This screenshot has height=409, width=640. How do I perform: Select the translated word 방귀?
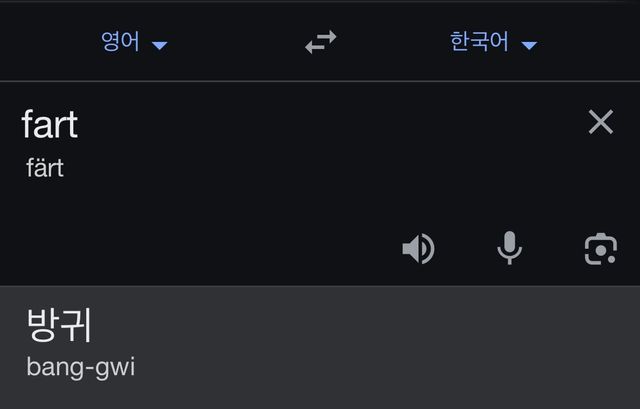point(60,324)
